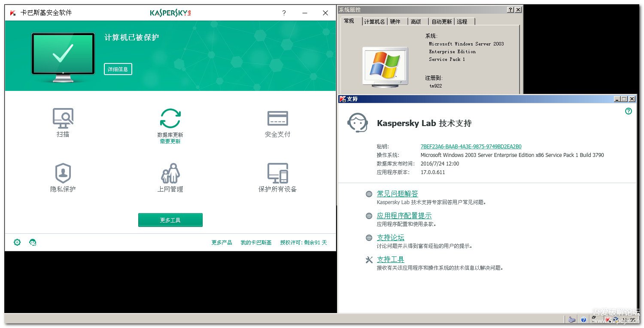This screenshot has height=328, width=644.
Task: Open the 更多产品 link
Action: click(x=222, y=243)
